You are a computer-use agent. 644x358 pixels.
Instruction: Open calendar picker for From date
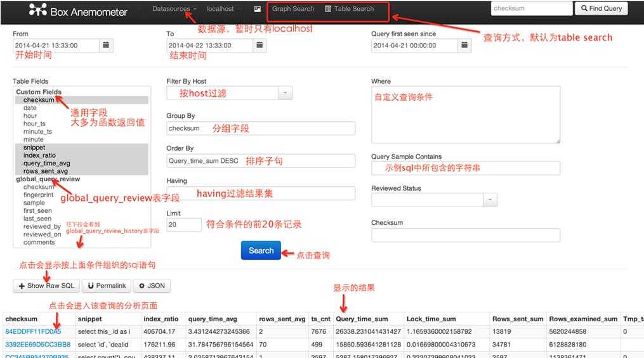tap(106, 45)
